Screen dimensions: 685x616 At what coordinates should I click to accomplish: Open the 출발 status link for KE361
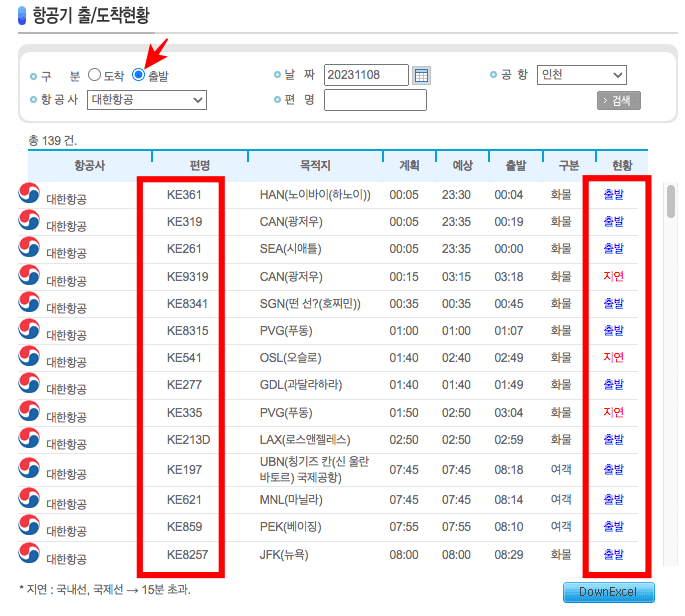point(613,194)
